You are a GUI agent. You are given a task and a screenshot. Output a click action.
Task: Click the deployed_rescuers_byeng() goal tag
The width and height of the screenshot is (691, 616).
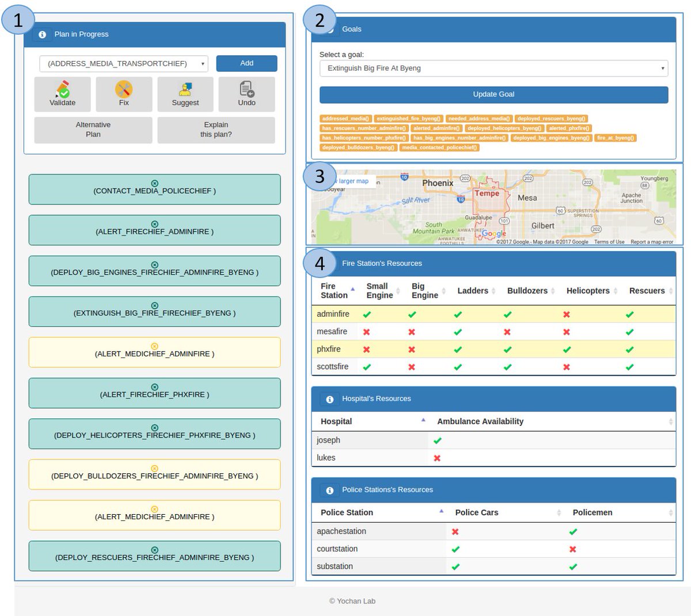point(551,119)
